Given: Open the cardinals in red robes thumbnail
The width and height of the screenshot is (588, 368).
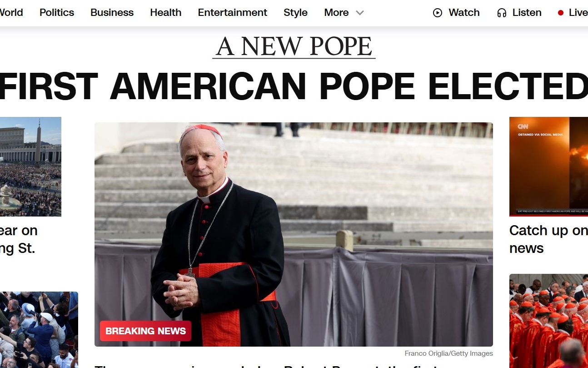Looking at the screenshot, I should pos(548,321).
